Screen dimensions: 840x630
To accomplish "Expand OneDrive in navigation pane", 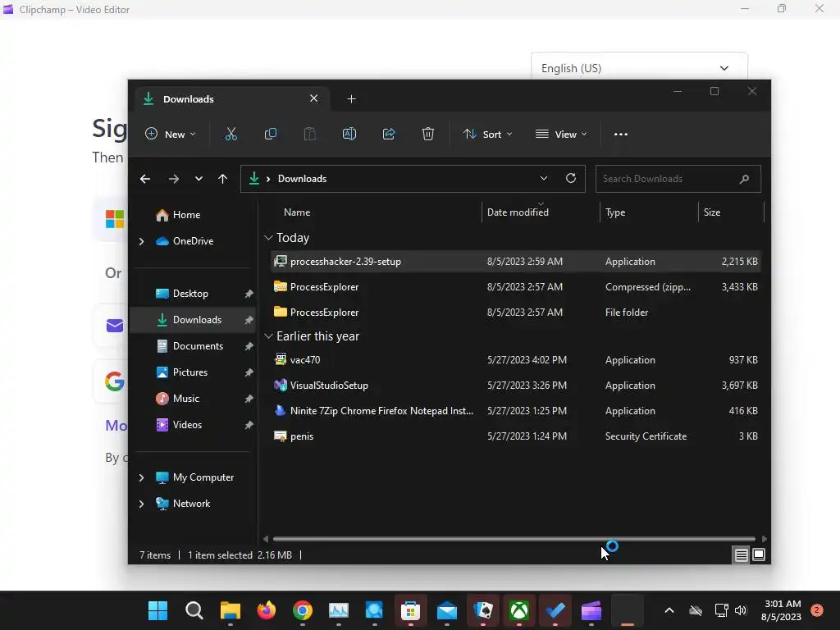I will pos(141,242).
